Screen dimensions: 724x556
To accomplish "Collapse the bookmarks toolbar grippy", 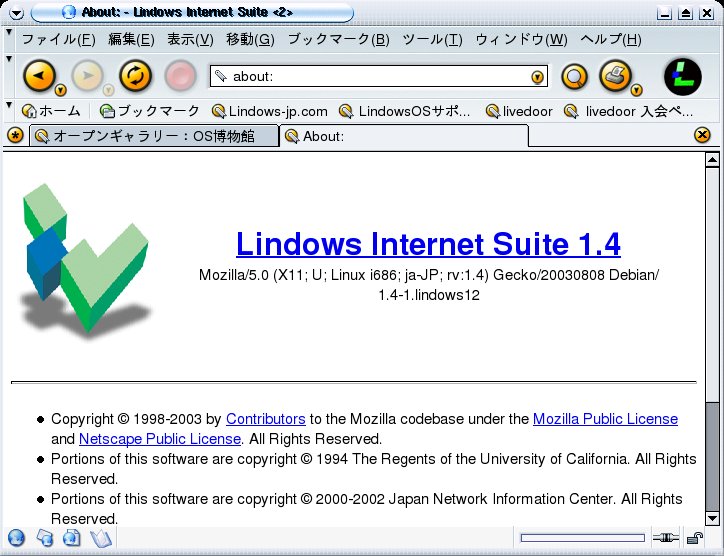I will coord(9,105).
